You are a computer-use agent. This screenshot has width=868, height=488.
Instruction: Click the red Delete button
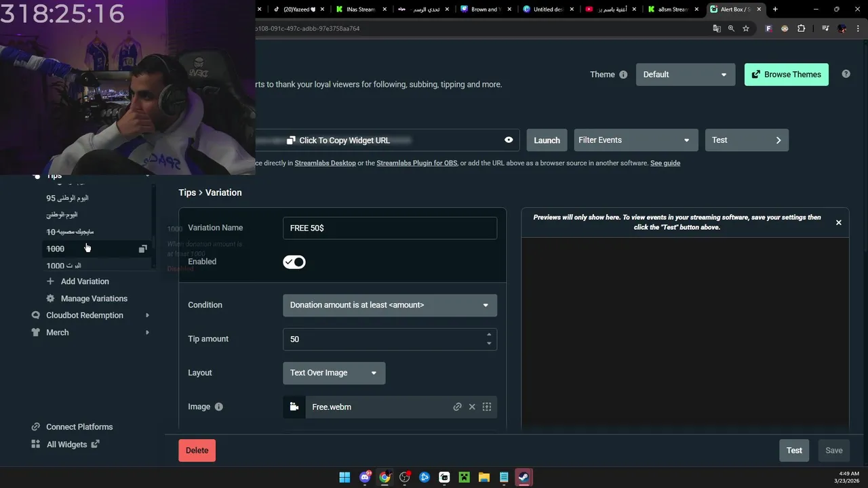[197, 451]
